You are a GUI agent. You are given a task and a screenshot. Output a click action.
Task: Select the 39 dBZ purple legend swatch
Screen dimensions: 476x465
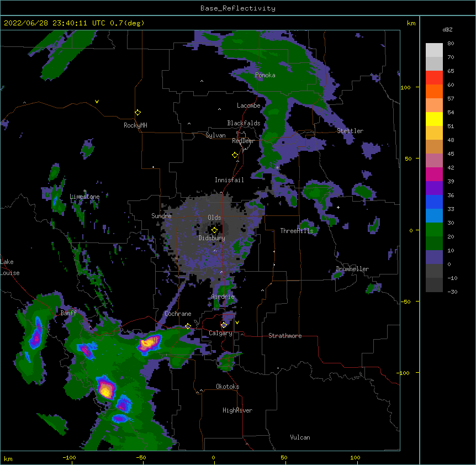(x=434, y=188)
